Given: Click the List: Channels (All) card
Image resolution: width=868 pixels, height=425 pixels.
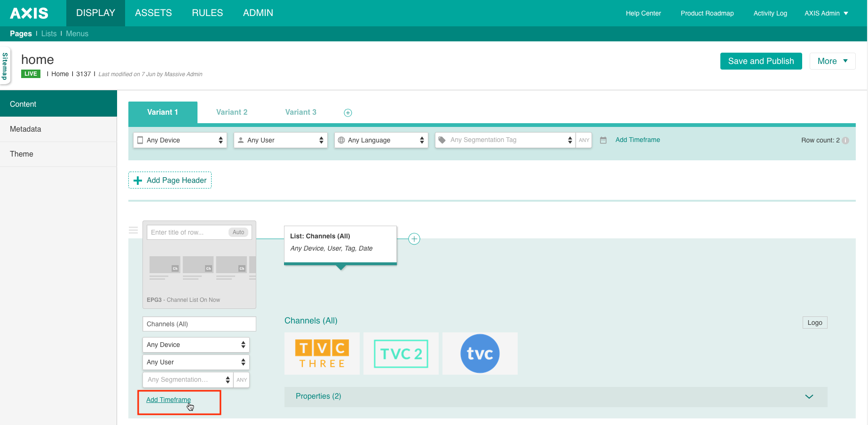Looking at the screenshot, I should (340, 245).
